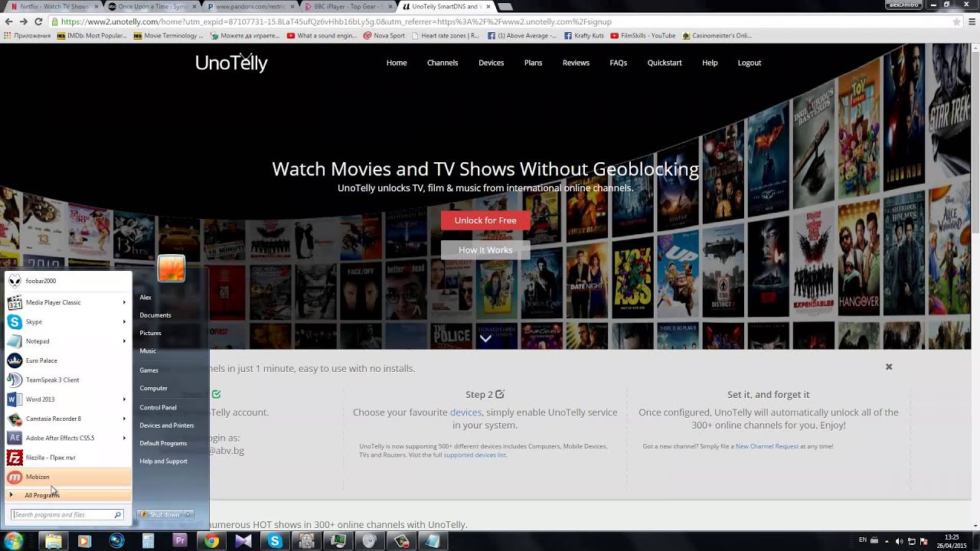Open foobar2000 from the Start menu
This screenshot has width=980, height=551.
point(67,281)
